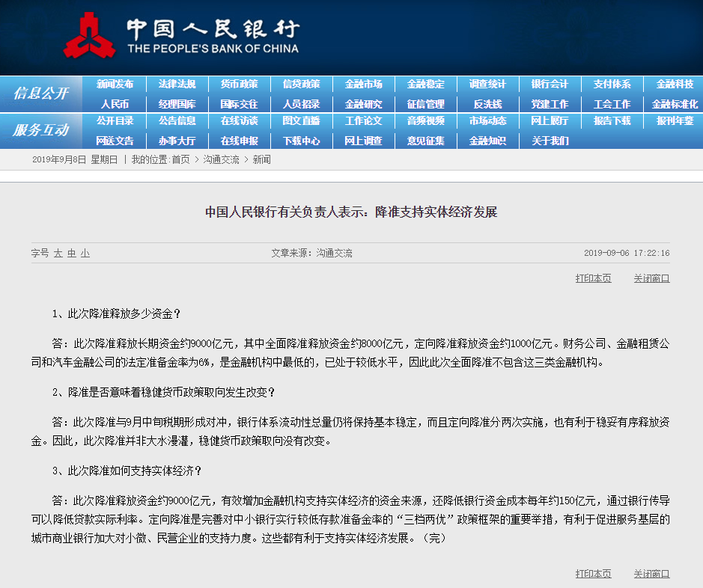Open the 下载中心 download center
The height and width of the screenshot is (588, 703).
click(301, 140)
